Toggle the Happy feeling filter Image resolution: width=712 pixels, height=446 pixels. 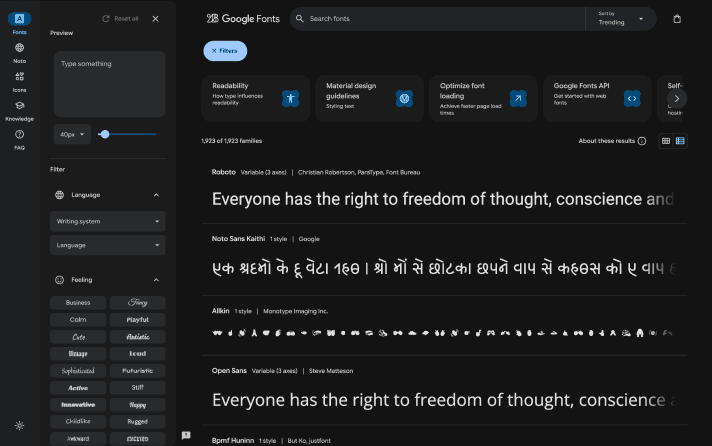138,405
